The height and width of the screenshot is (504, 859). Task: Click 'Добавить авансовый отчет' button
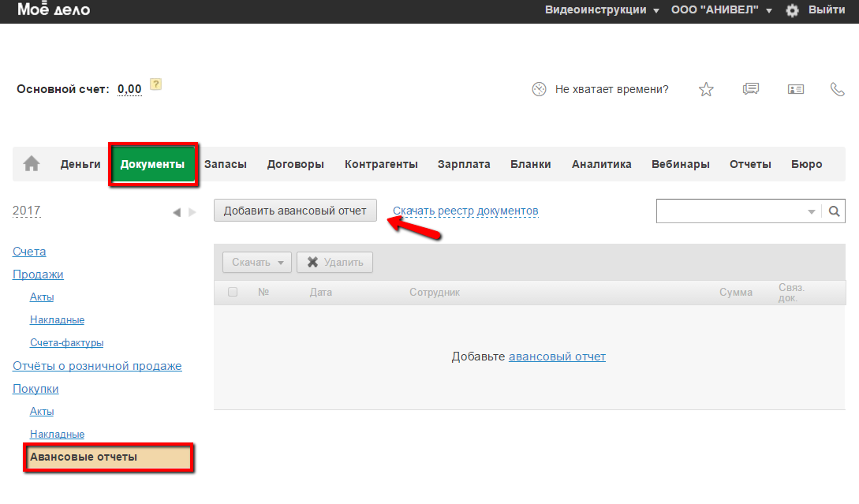(295, 211)
